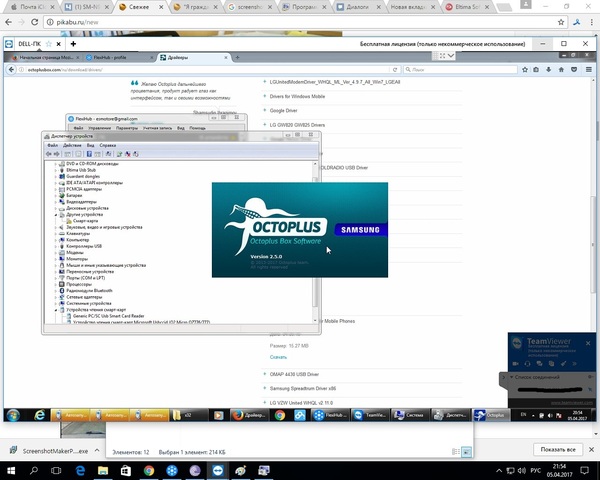The height and width of the screenshot is (480, 600).
Task: Open 'Действие' menu in Device Manager
Action: 72,145
